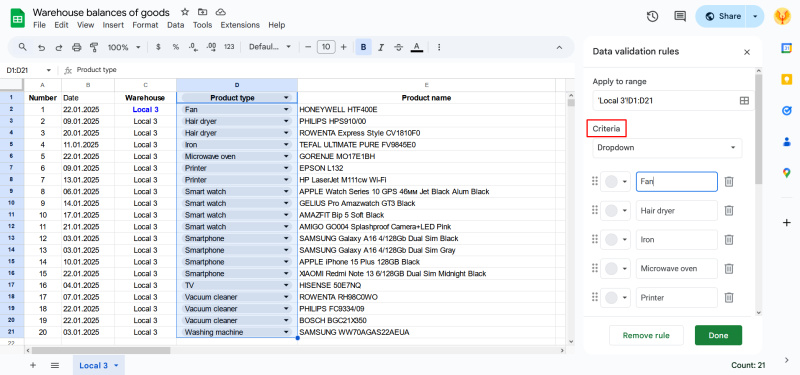Open the version history clock icon
Viewport: 800px width, 375px height.
(652, 16)
